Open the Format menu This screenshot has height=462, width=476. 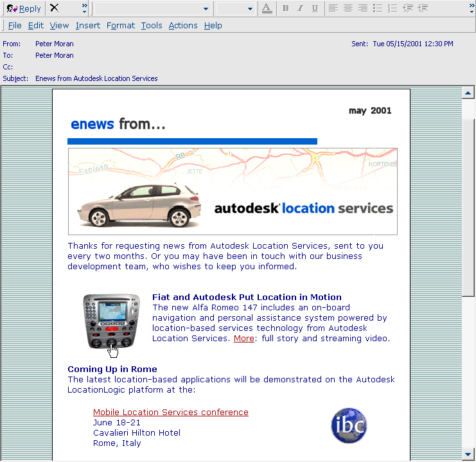[x=121, y=26]
